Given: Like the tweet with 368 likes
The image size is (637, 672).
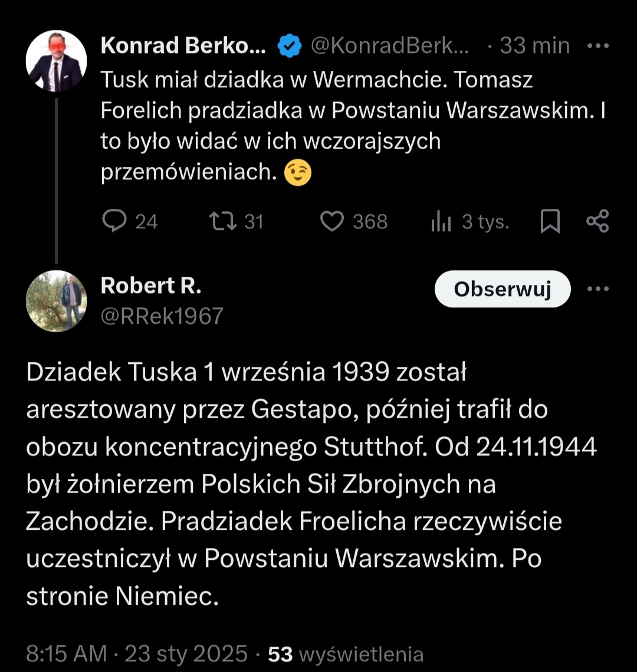Looking at the screenshot, I should click(x=332, y=221).
